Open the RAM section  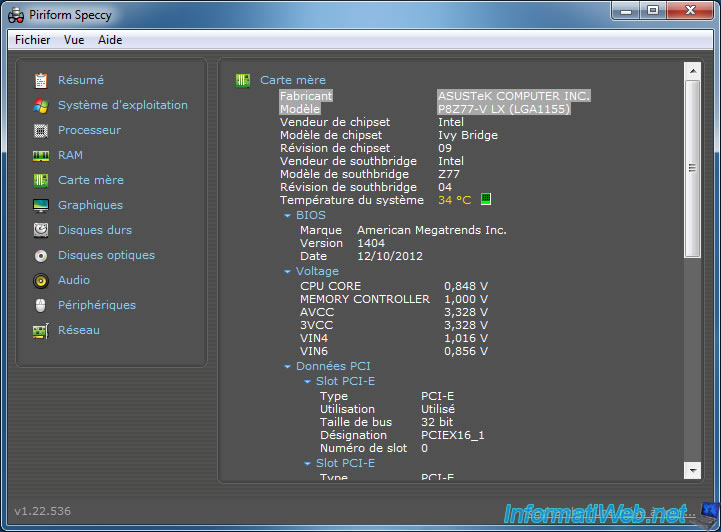pyautogui.click(x=70, y=155)
